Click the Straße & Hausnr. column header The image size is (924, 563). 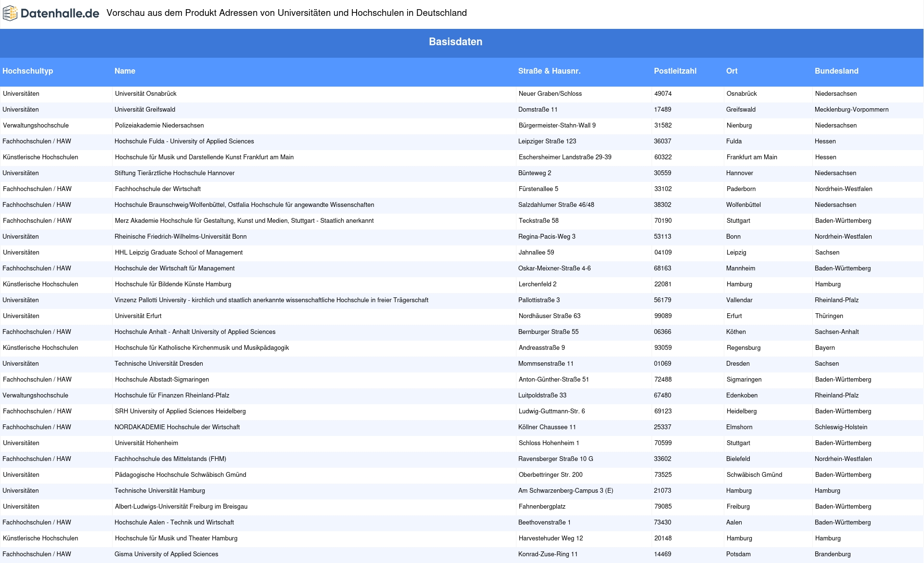pyautogui.click(x=549, y=71)
